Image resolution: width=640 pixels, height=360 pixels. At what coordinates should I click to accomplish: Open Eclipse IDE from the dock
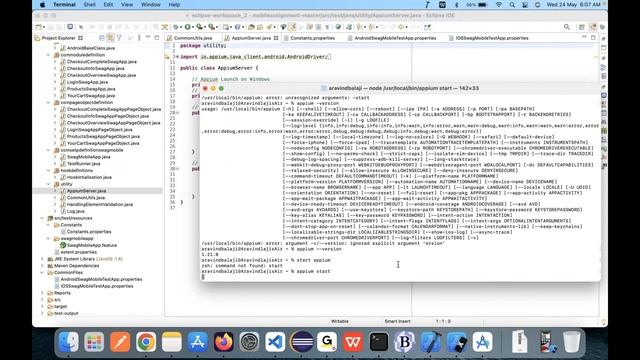coord(302,342)
